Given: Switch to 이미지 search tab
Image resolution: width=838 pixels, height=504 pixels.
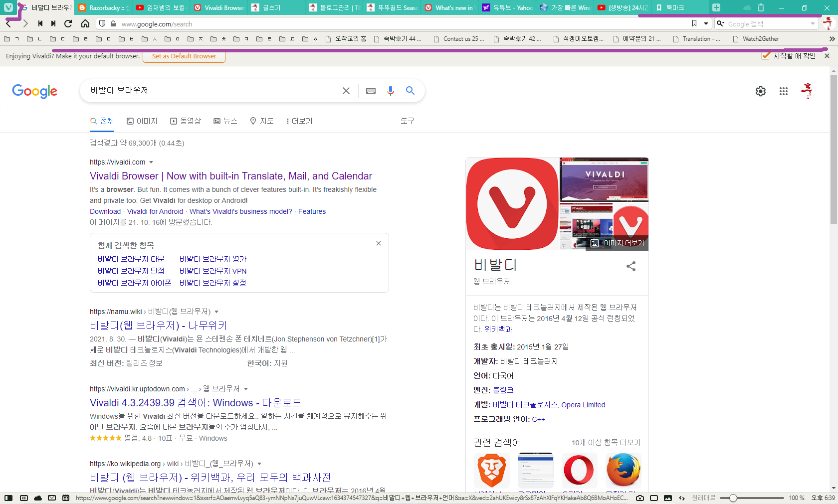Looking at the screenshot, I should click(142, 121).
